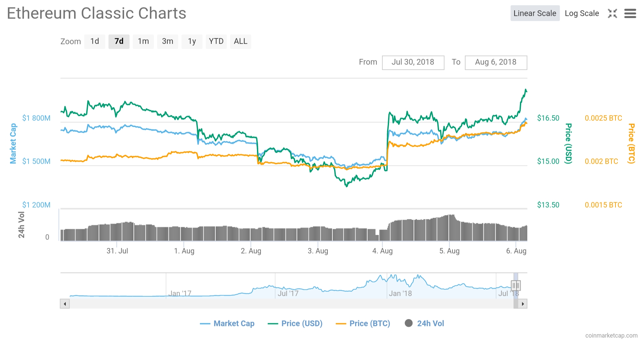Select the 7d zoom range

119,41
